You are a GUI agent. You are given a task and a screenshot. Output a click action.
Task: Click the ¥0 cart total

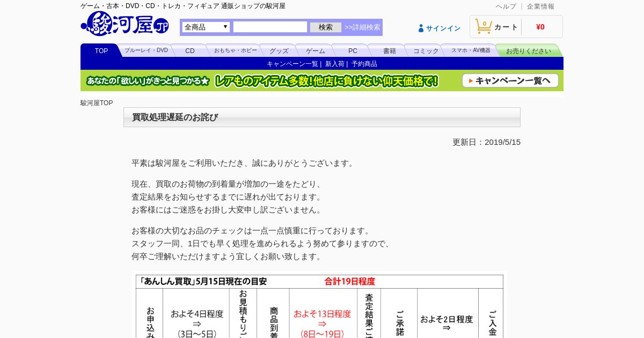coord(540,27)
